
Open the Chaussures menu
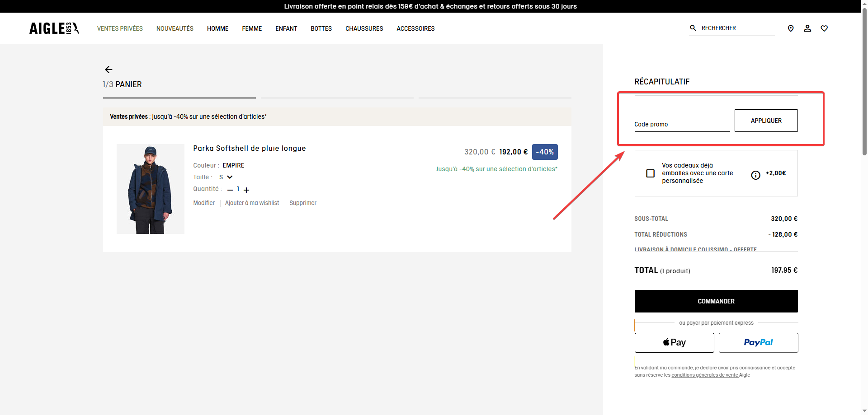tap(364, 28)
